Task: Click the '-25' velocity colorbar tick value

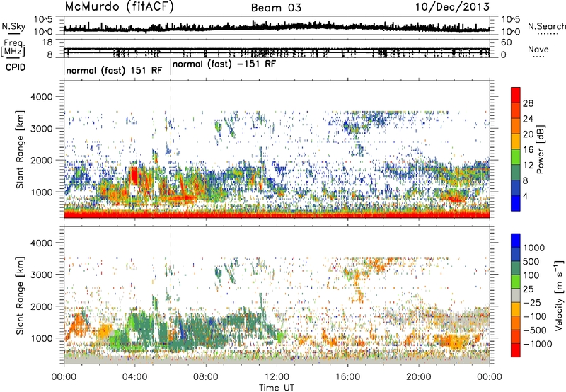Action: (534, 303)
